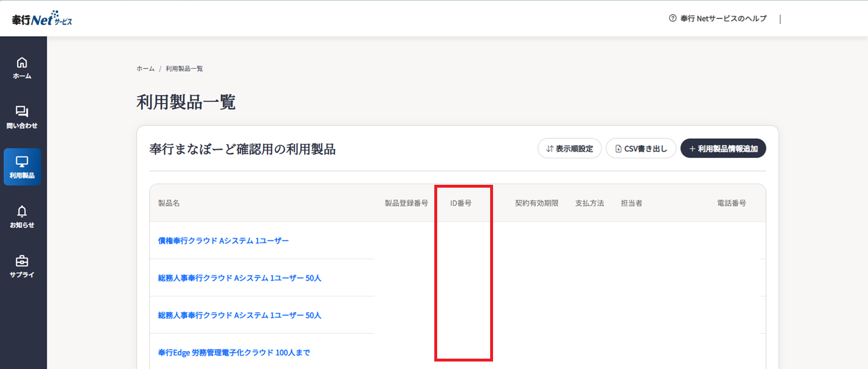Click the 契約有効期限 column header

point(537,203)
